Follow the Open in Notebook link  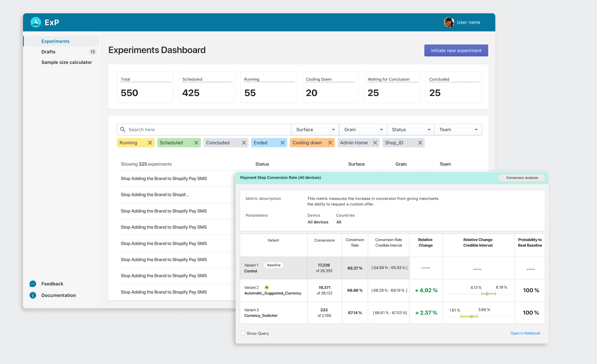[525, 333]
